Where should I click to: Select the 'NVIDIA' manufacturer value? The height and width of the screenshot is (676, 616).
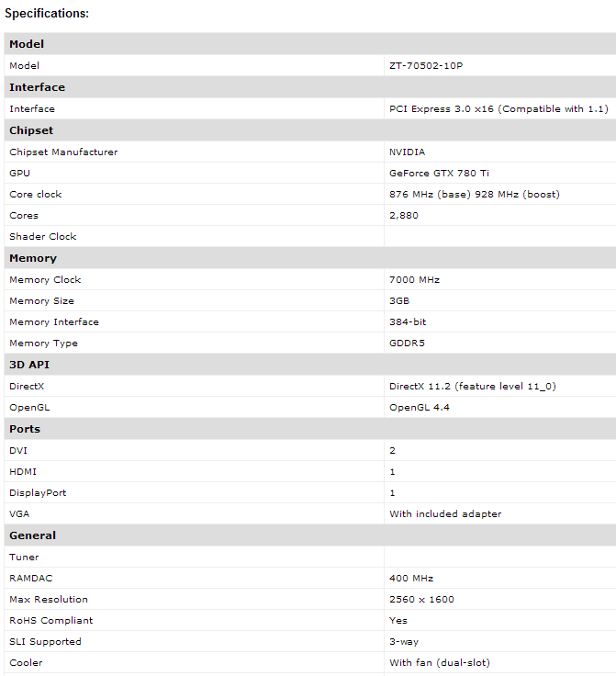coord(407,152)
